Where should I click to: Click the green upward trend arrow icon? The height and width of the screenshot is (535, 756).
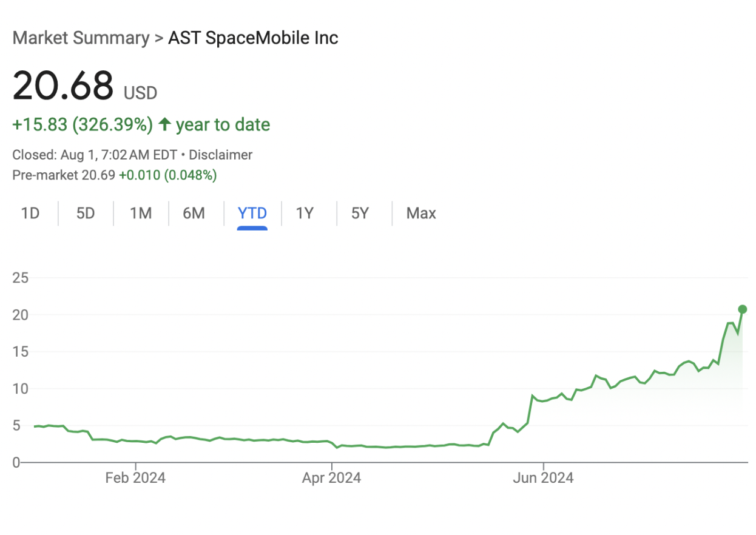coord(164,124)
